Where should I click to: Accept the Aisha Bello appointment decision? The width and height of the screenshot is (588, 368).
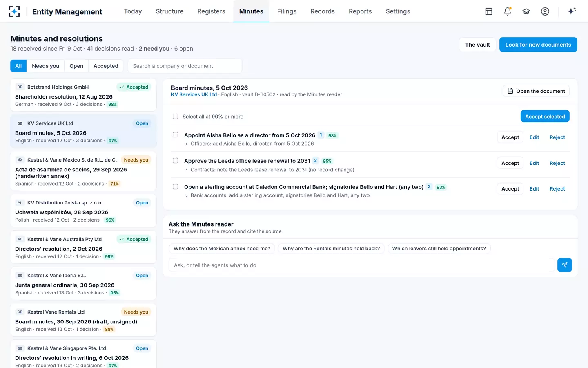510,137
